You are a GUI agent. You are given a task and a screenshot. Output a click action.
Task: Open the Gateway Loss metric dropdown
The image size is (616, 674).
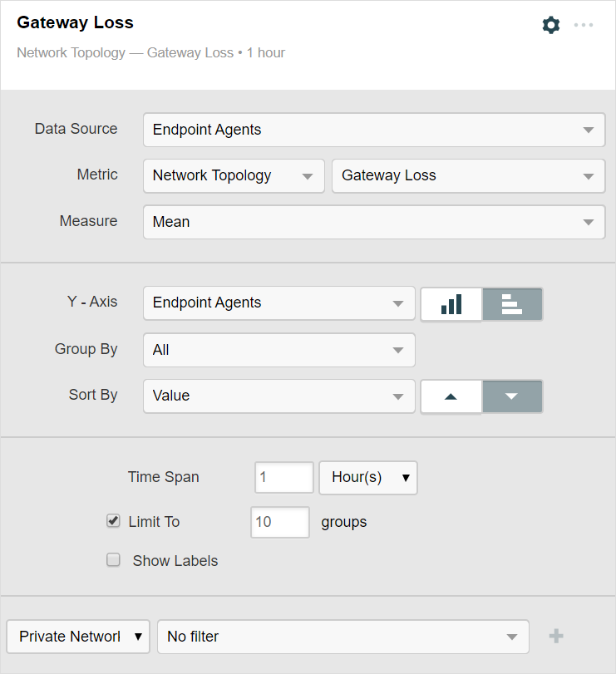coord(468,176)
